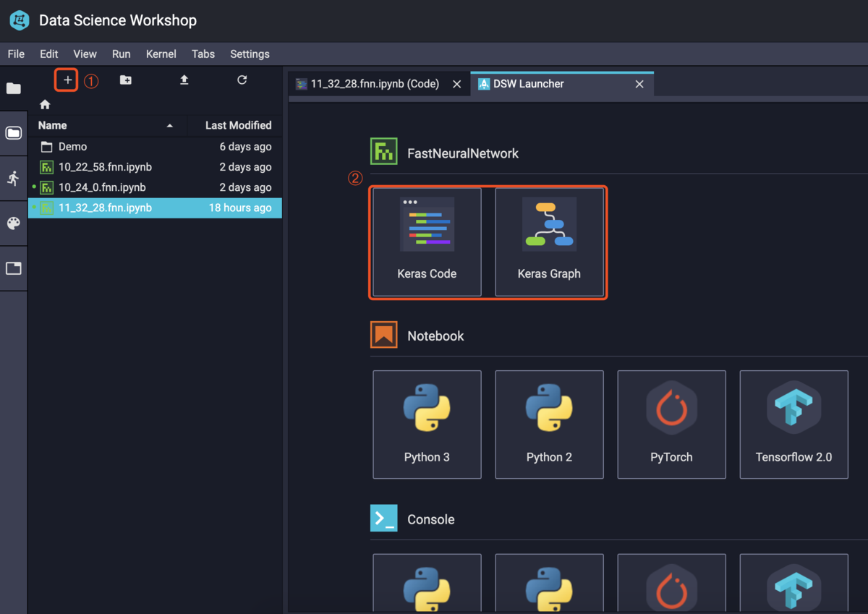Open the View menu
The width and height of the screenshot is (868, 614).
(x=85, y=54)
